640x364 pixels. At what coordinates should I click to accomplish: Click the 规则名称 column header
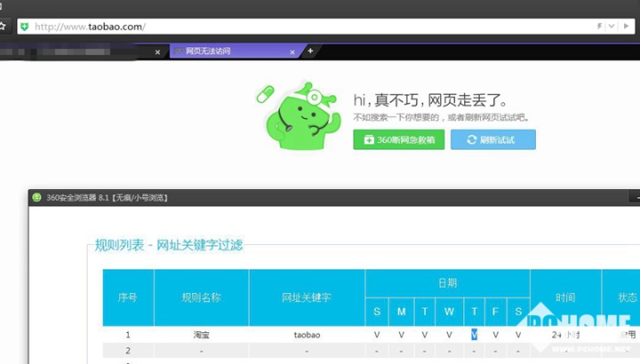coord(201,297)
